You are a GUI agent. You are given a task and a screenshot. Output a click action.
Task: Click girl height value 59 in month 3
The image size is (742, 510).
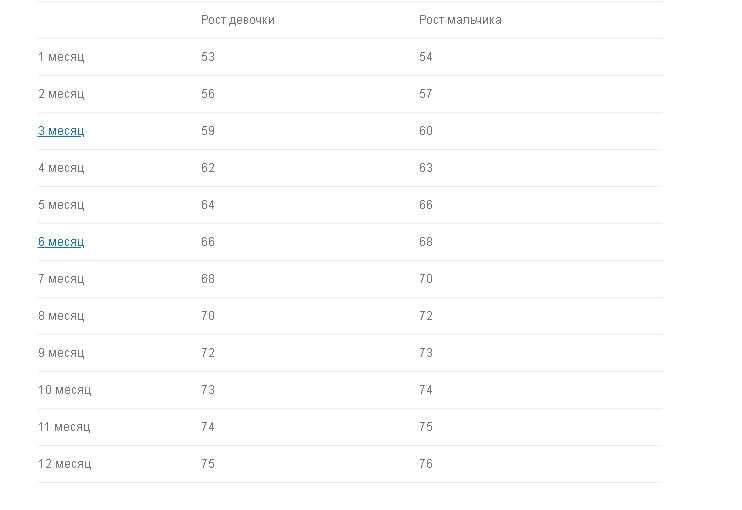click(x=208, y=131)
